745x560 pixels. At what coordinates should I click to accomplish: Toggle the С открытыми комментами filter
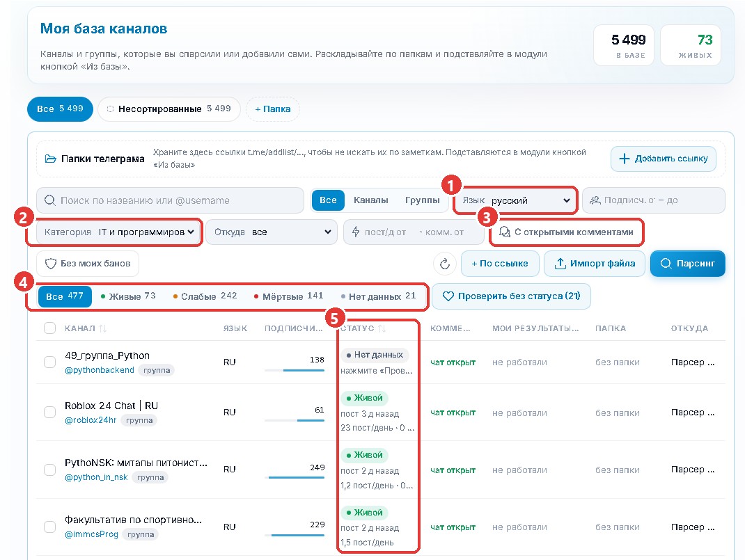(566, 232)
